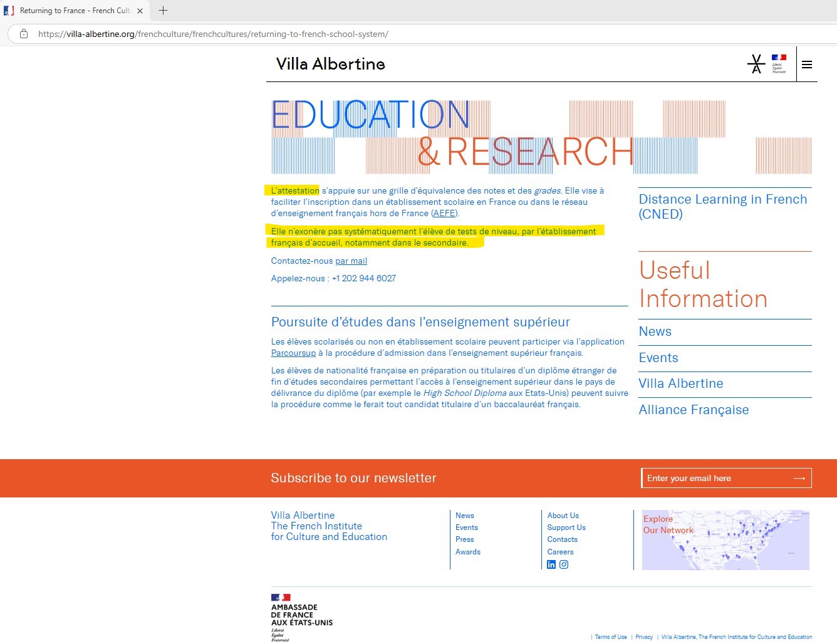The image size is (837, 644).
Task: Click the 'par mail' contact link
Action: [351, 261]
